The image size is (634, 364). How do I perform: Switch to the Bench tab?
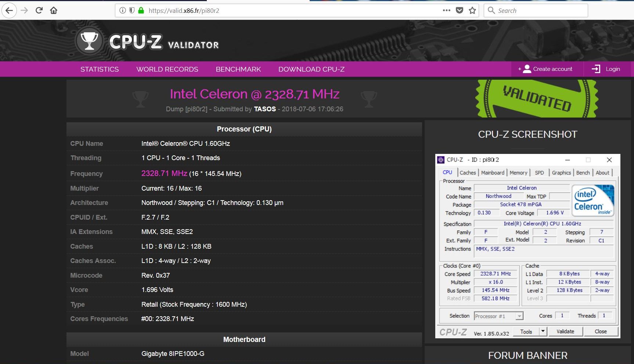[583, 173]
